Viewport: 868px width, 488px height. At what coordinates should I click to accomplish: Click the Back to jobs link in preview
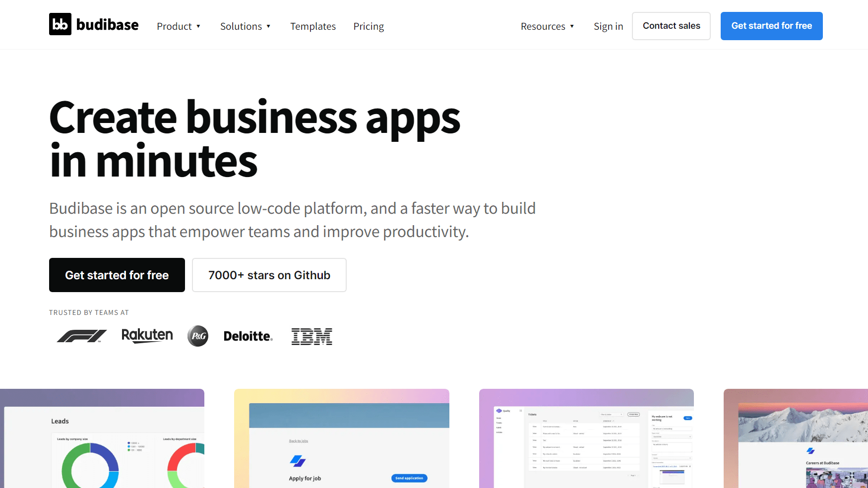pyautogui.click(x=299, y=441)
